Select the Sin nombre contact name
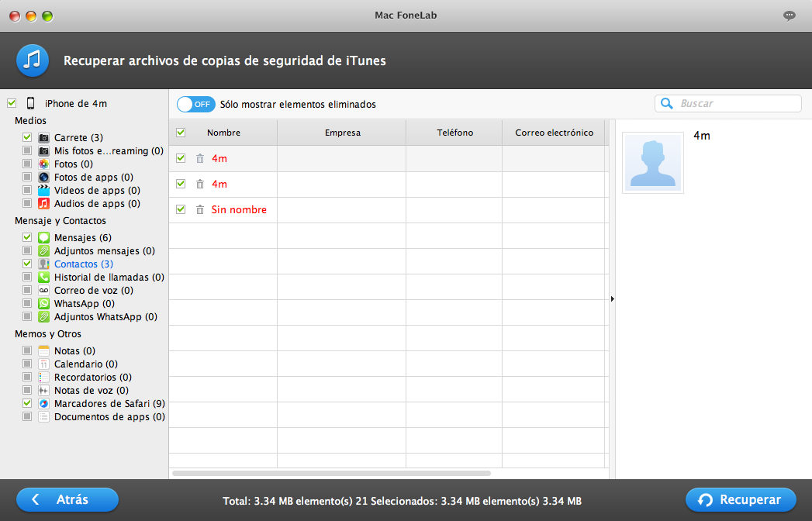Image resolution: width=812 pixels, height=521 pixels. point(239,210)
